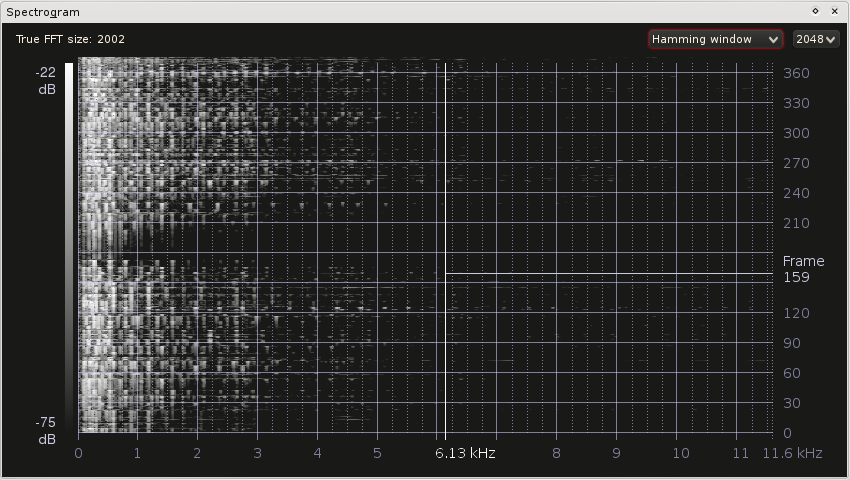Viewport: 850px width, 480px height.
Task: Open the 2048 FFT size dropdown
Action: [816, 39]
